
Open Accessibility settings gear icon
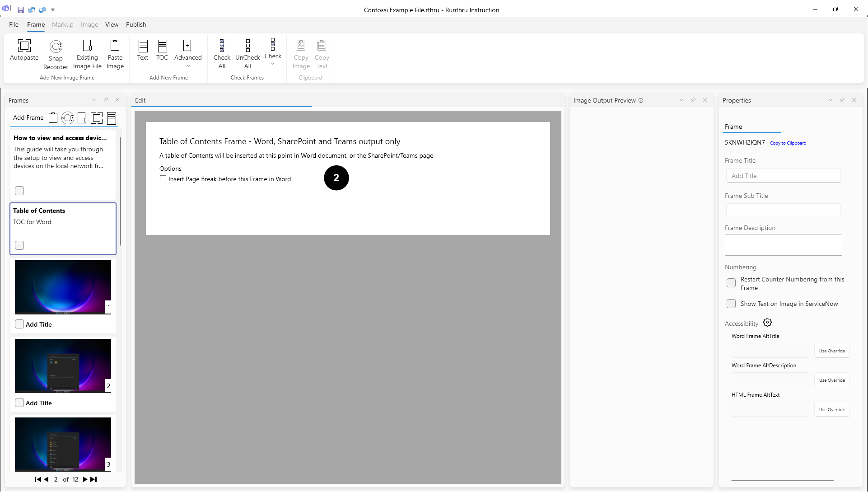pos(767,323)
